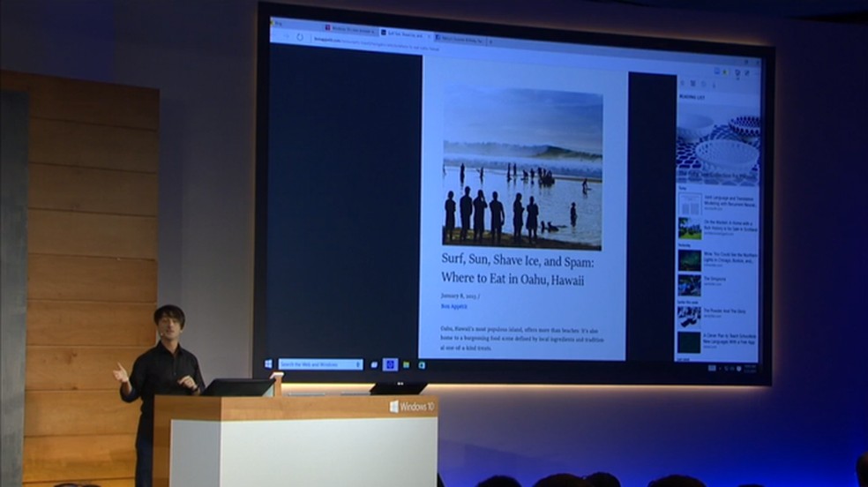Activate the microphone icon in taskbar search box

point(358,364)
